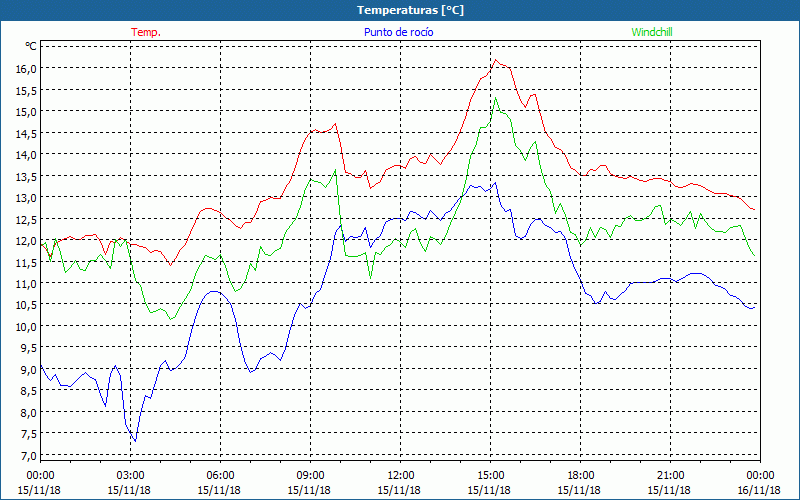Click the green windchill peak near 15:00
Image resolution: width=800 pixels, height=500 pixels.
(x=495, y=98)
